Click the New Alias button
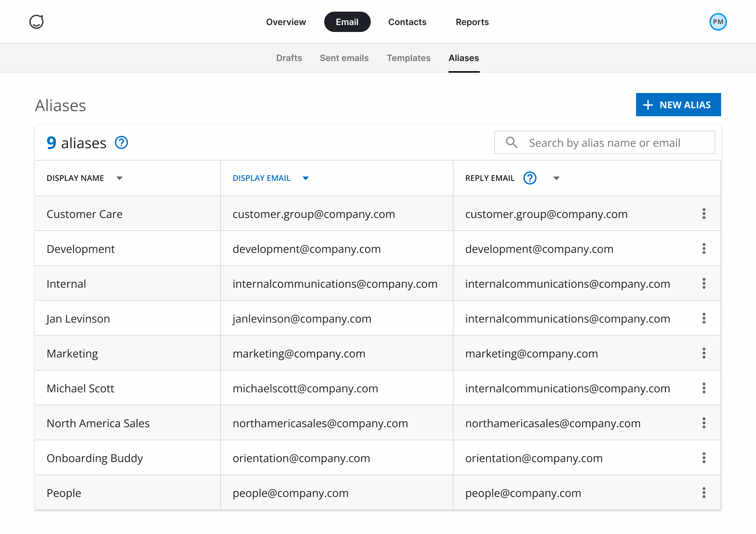Screen dimensions: 756x534 (x=678, y=105)
